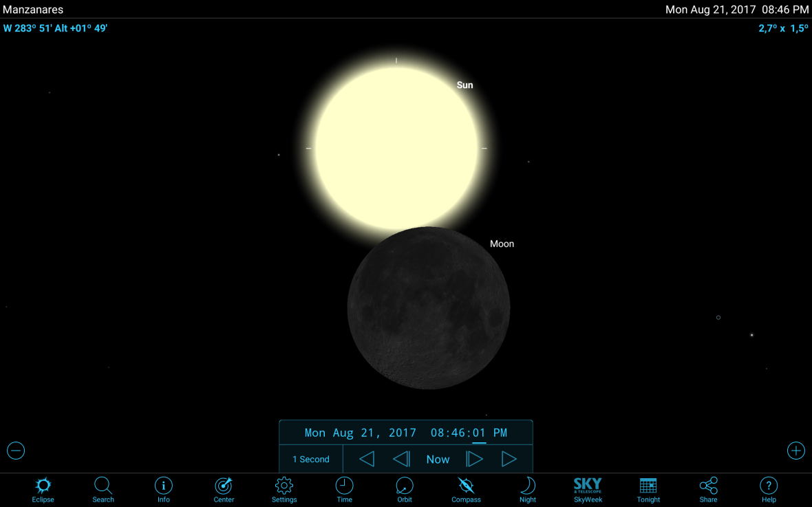
Task: Open the Eclipse tool
Action: [x=43, y=489]
